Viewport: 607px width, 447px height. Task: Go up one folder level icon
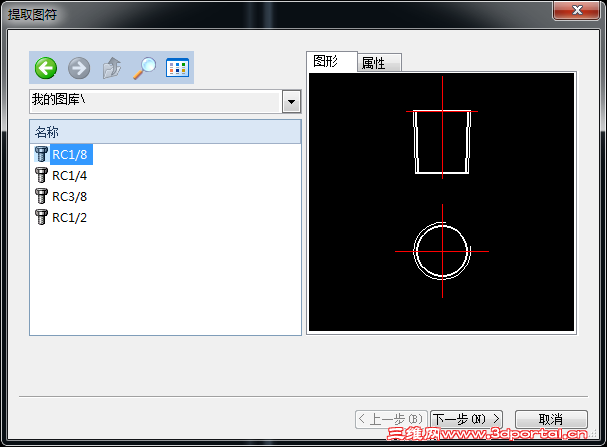click(x=112, y=68)
